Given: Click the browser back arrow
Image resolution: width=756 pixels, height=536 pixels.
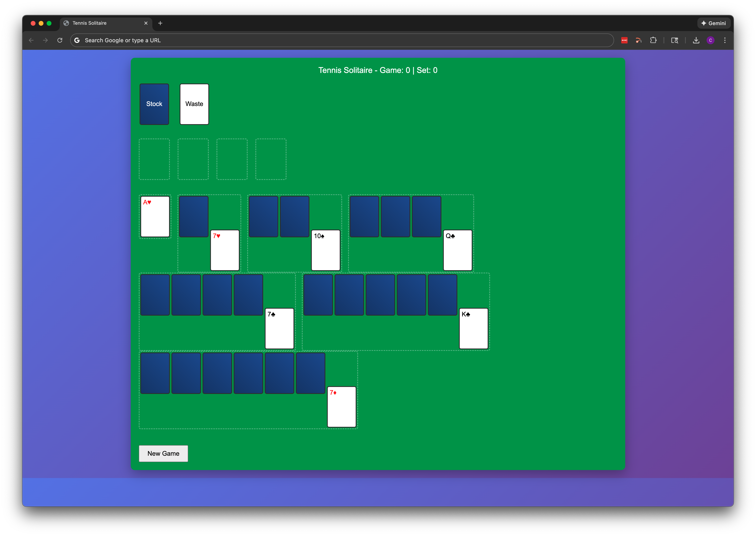Looking at the screenshot, I should tap(31, 40).
